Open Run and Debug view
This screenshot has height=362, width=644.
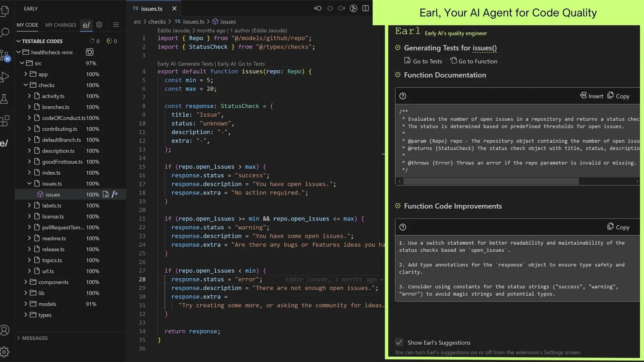[4, 77]
